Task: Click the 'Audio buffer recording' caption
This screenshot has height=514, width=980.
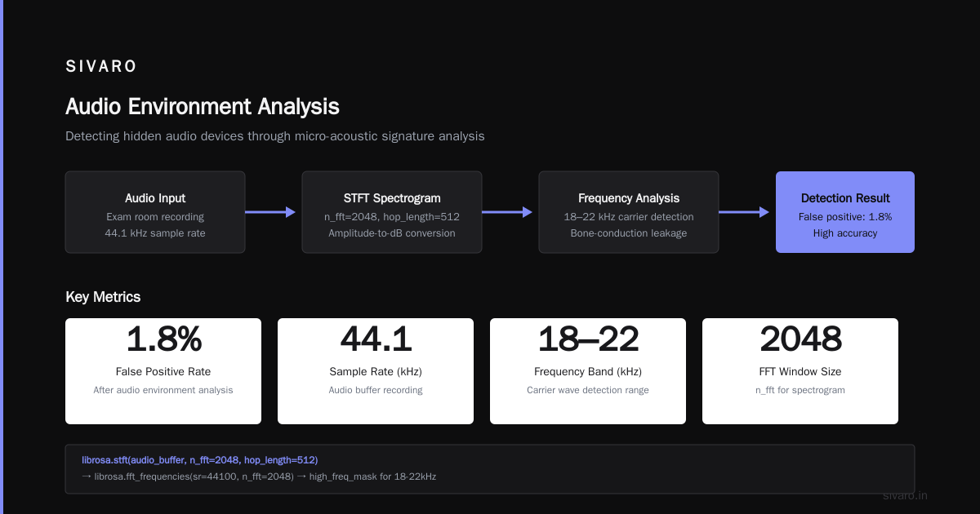Action: (x=376, y=390)
